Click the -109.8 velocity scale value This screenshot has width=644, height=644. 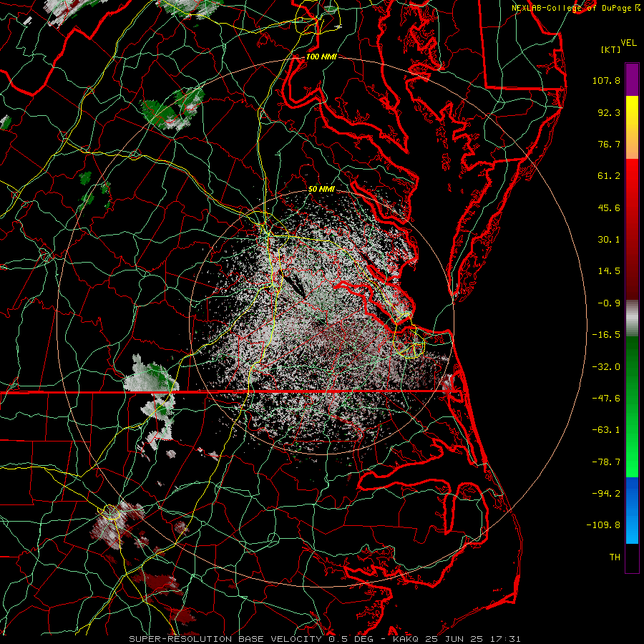604,525
